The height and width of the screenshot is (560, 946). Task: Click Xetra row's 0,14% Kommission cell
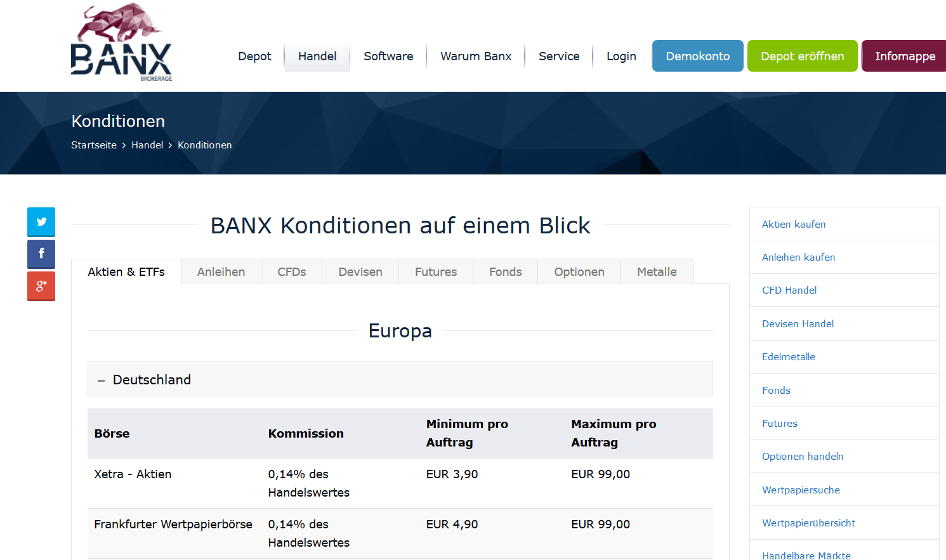(308, 483)
